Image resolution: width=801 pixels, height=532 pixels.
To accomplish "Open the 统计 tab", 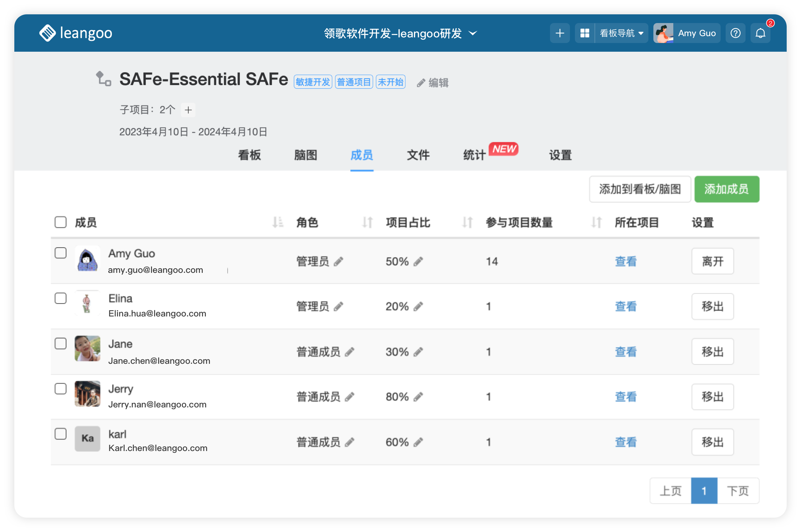I will coord(474,155).
